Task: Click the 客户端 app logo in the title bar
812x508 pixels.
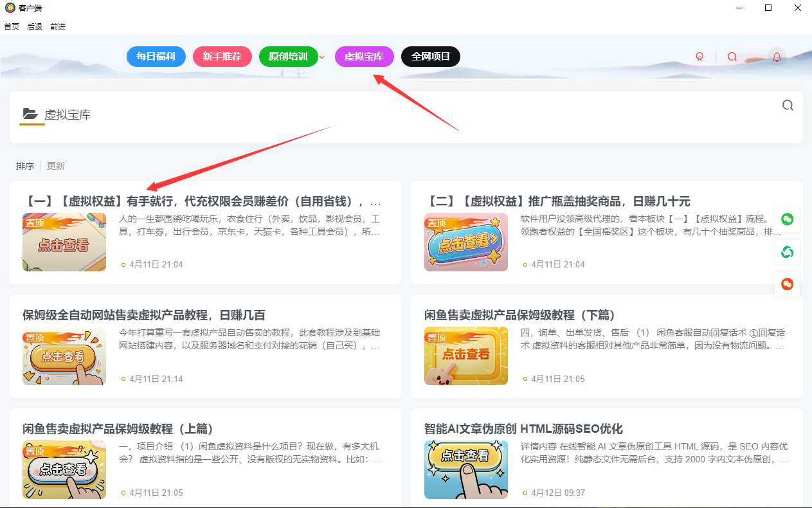Action: click(9, 8)
